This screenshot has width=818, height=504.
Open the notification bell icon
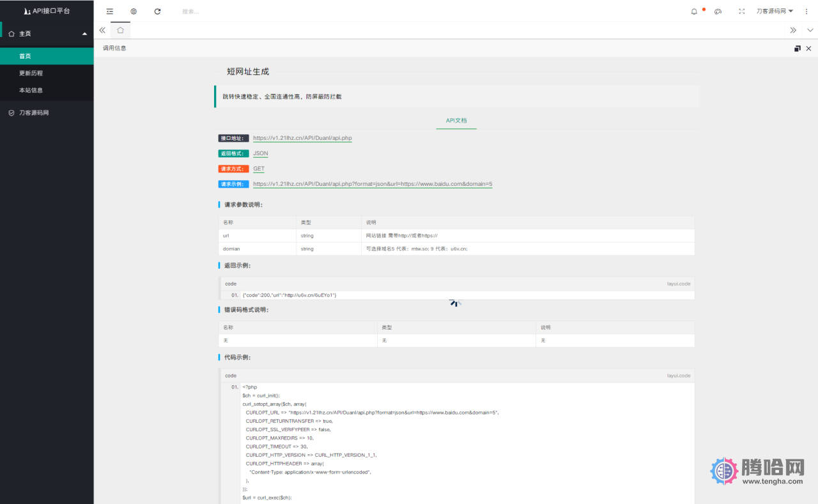click(694, 11)
